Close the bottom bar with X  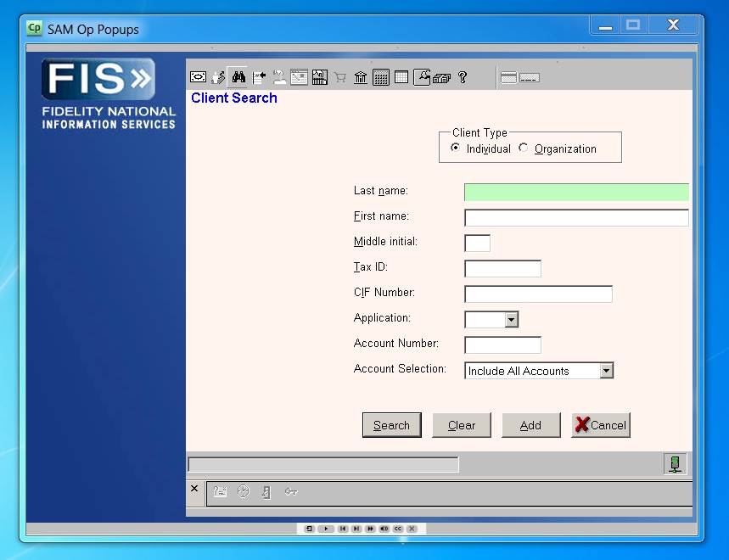click(194, 489)
